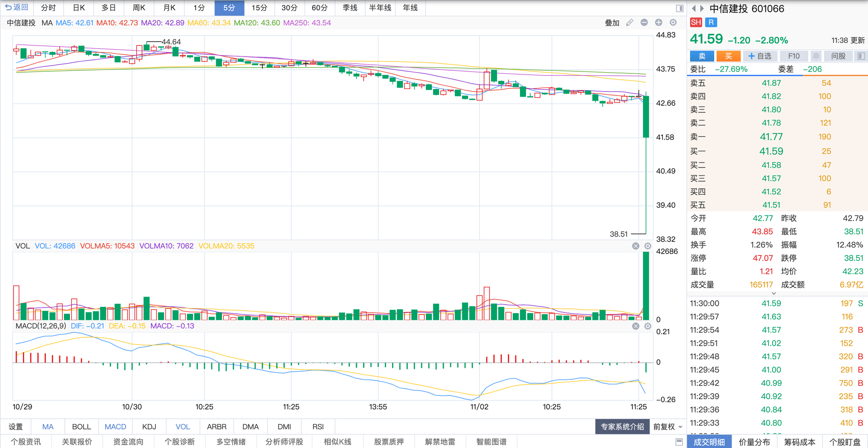The height and width of the screenshot is (448, 868).
Task: Open main chart settings gear
Action: 673,22
